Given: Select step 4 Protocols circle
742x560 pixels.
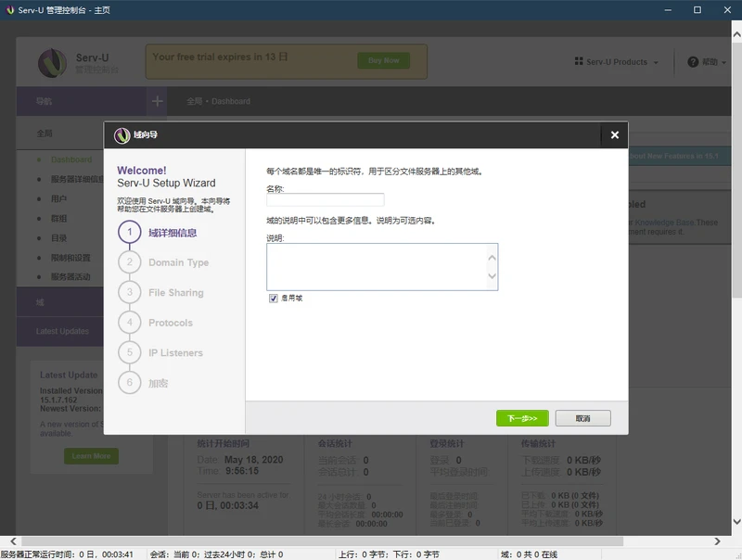Looking at the screenshot, I should click(129, 323).
